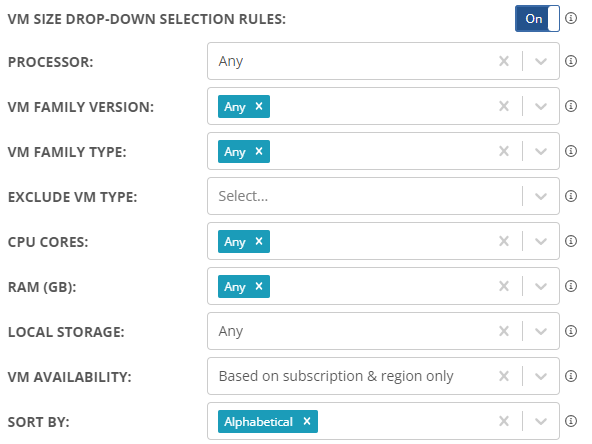592x444 pixels.
Task: Click info icon next to Exclude VM Type
Action: 570,196
